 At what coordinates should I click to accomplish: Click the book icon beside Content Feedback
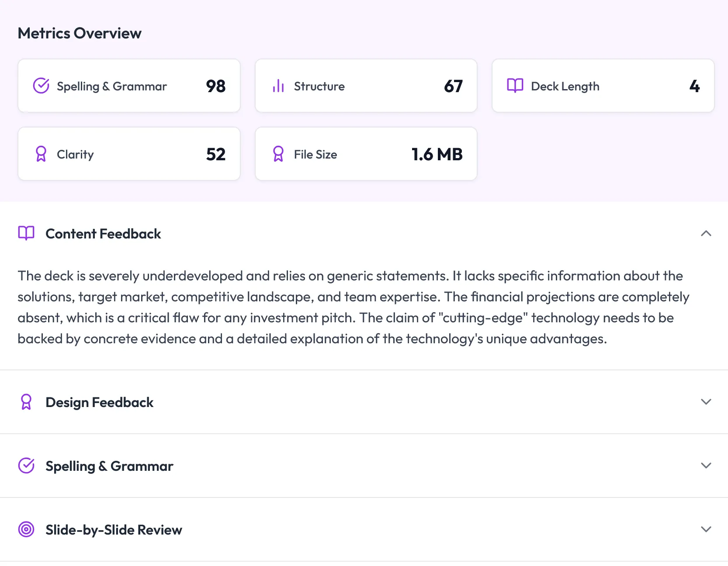(26, 233)
